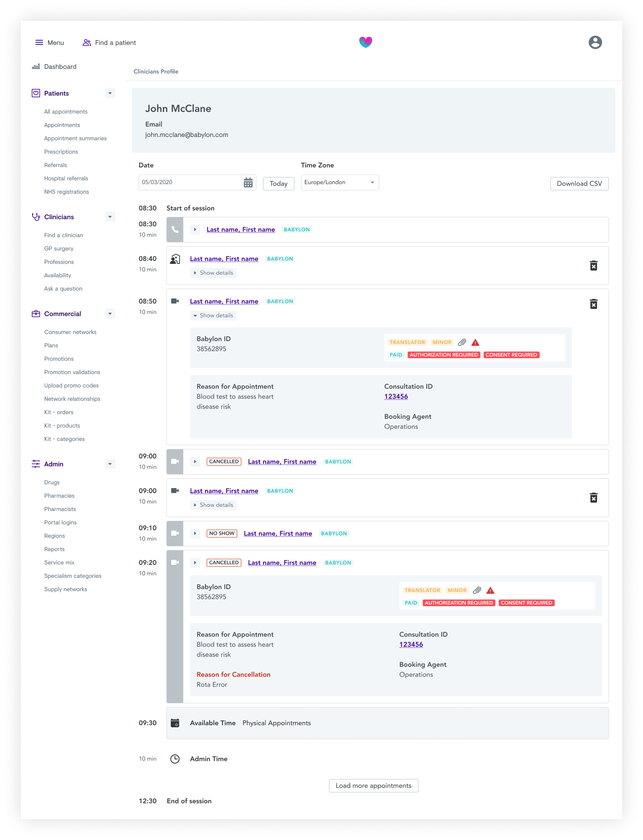Click red warning triangle in 08:50 details
Screen dimensions: 643x840
click(475, 342)
